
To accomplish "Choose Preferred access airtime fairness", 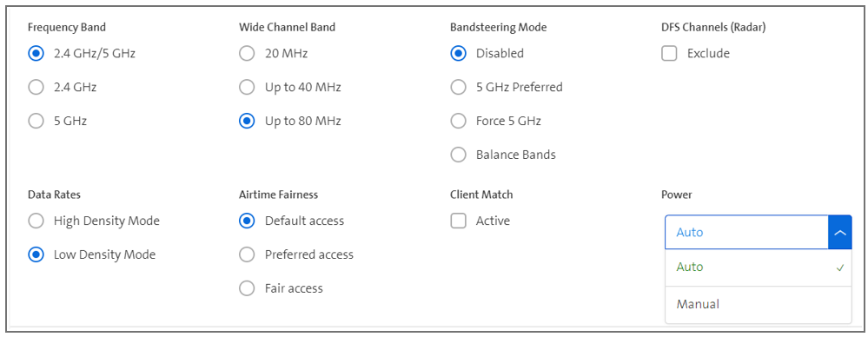I will 247,254.
